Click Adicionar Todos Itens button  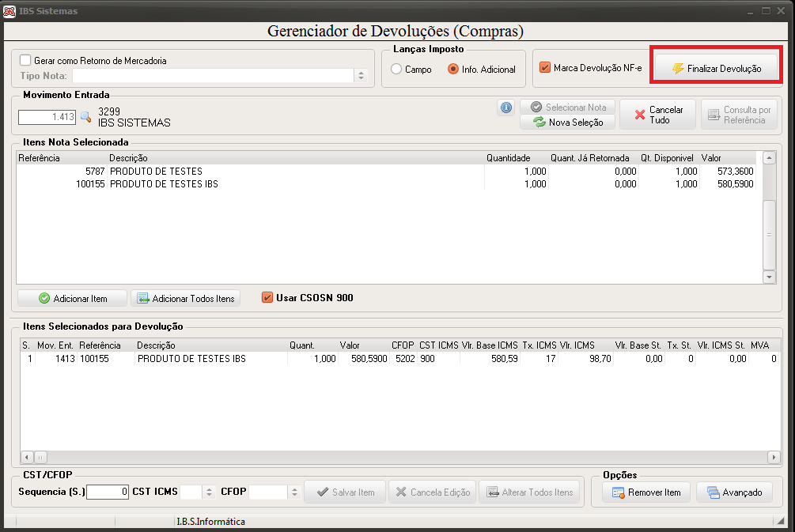pos(186,299)
